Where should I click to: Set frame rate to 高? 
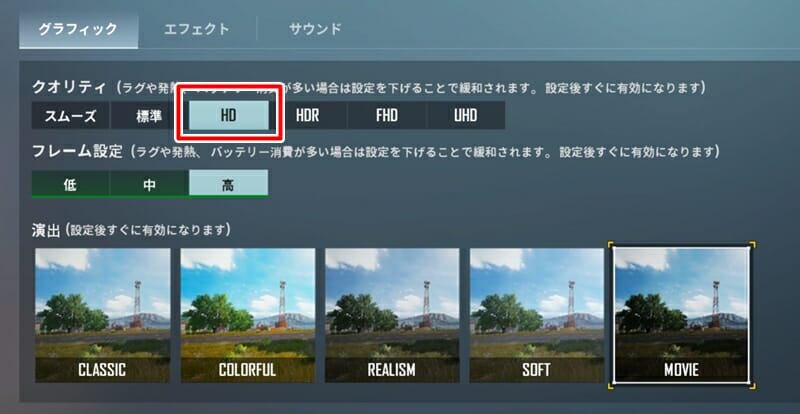228,184
